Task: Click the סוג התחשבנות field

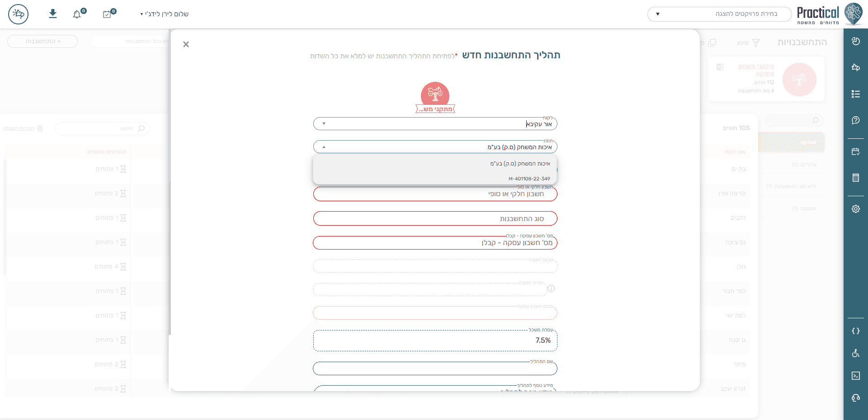Action: coord(435,218)
